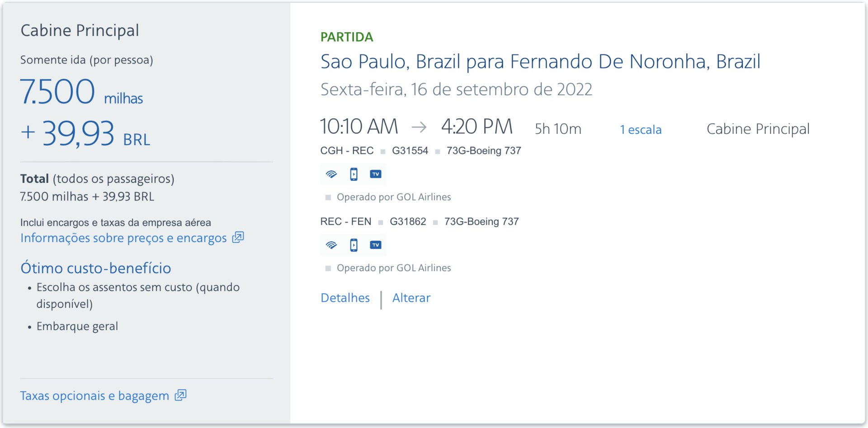The image size is (868, 428).
Task: Click Wi-Fi icon for REC - FEN flight
Action: (x=331, y=245)
